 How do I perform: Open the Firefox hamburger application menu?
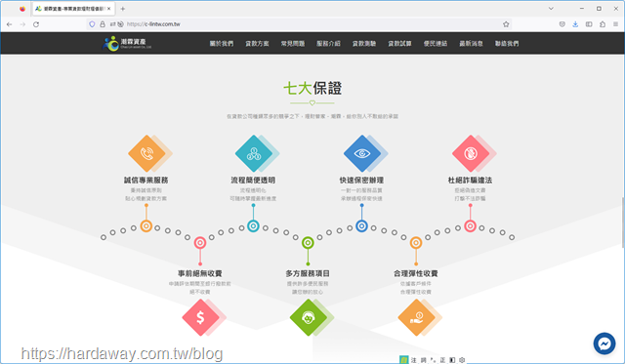[x=615, y=24]
